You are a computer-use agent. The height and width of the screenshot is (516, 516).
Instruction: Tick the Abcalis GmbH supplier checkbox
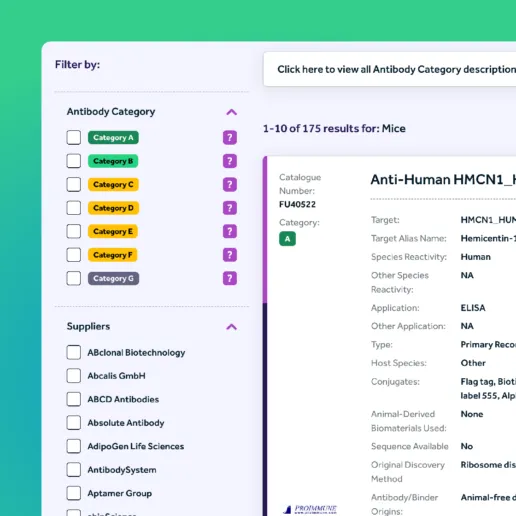[x=73, y=376]
